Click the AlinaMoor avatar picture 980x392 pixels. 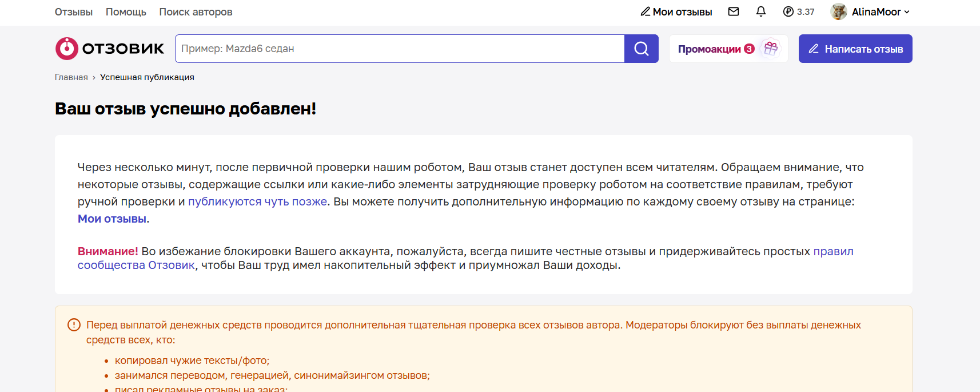pyautogui.click(x=839, y=11)
